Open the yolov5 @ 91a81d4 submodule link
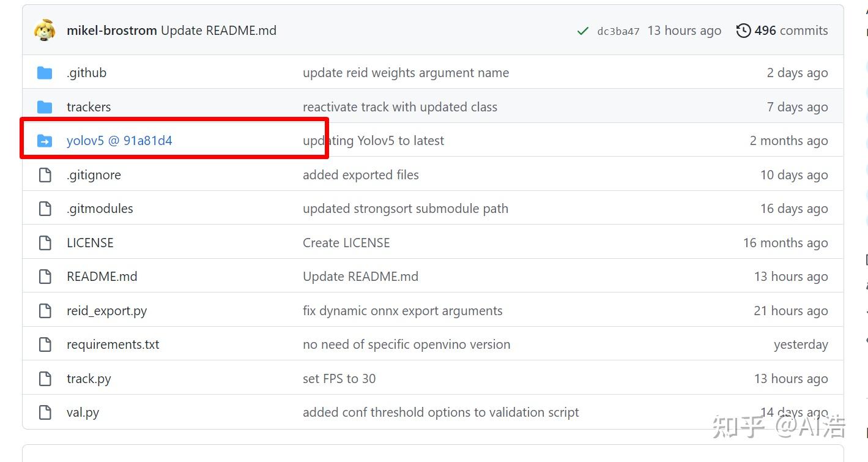This screenshot has width=868, height=462. (119, 141)
